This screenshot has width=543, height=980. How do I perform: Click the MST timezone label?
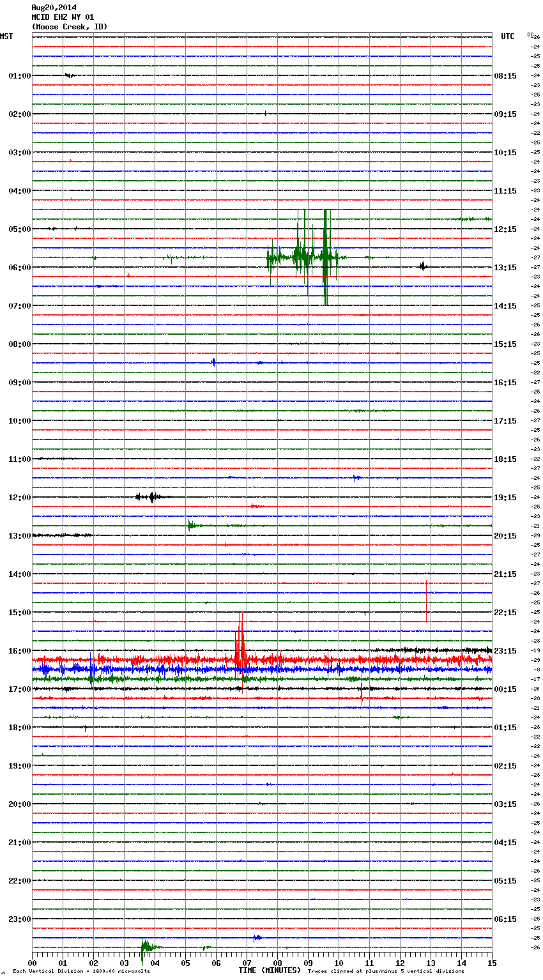6,36
